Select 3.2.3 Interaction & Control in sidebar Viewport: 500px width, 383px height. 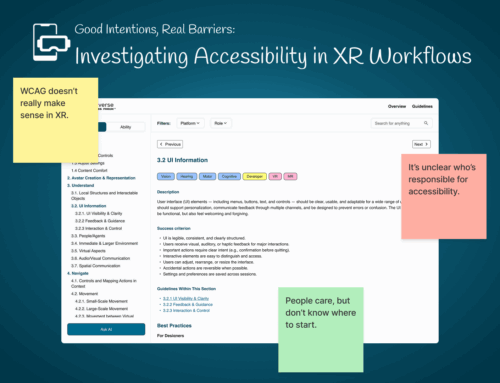[x=99, y=228]
